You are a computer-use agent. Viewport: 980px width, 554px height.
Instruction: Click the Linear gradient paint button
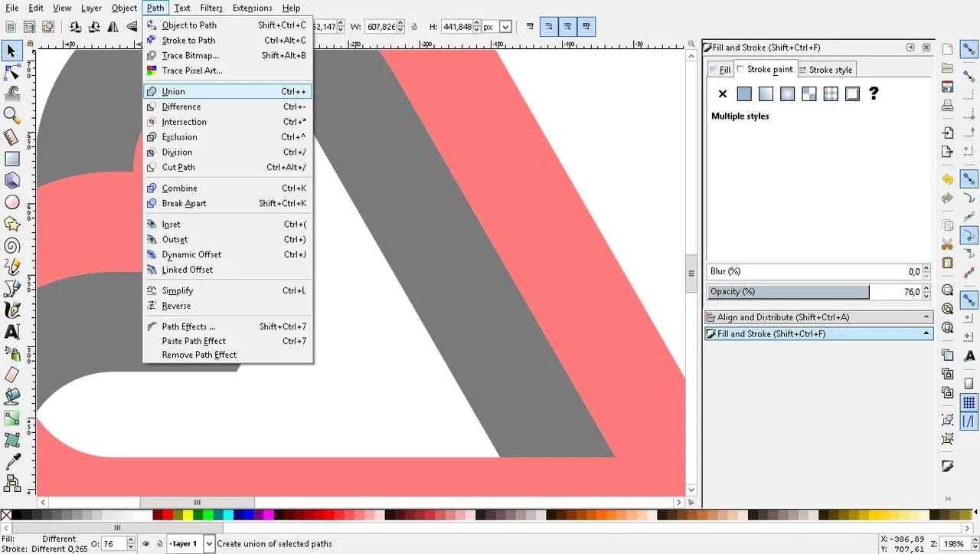(766, 94)
